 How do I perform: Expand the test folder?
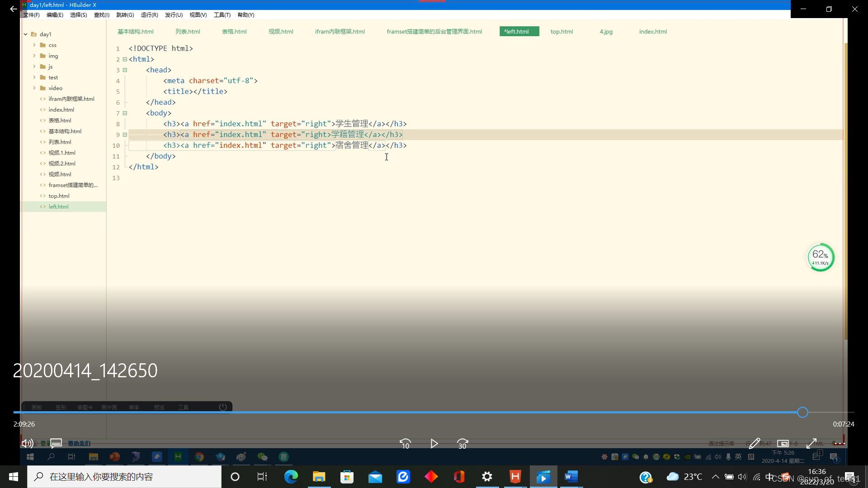(x=34, y=77)
